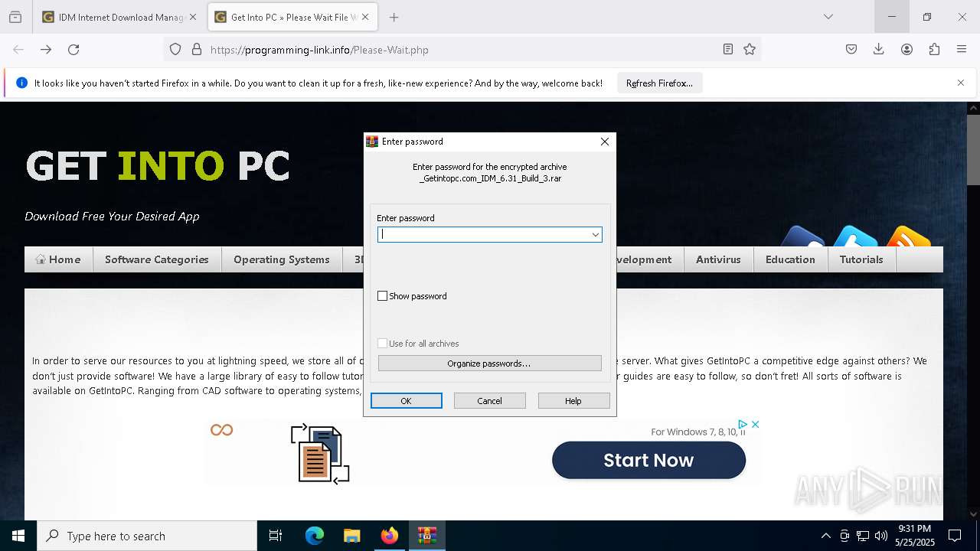This screenshot has width=980, height=551.
Task: Toggle reader view icon
Action: pos(728,50)
